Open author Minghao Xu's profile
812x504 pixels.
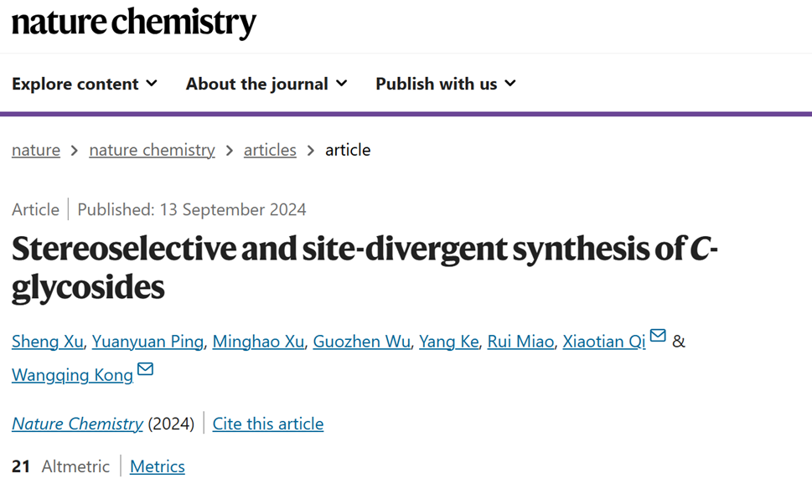258,342
